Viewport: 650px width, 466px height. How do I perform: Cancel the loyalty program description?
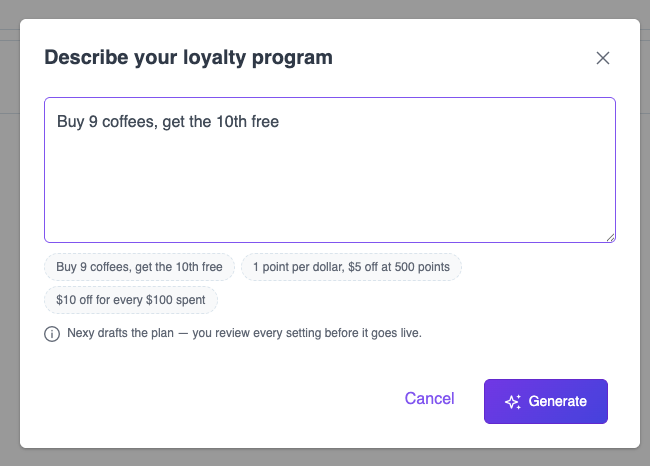pyautogui.click(x=429, y=398)
